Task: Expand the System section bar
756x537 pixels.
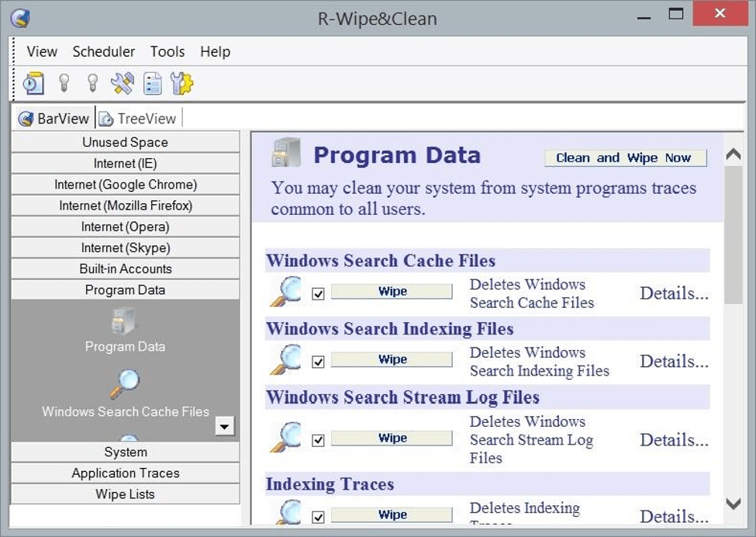Action: 125,452
